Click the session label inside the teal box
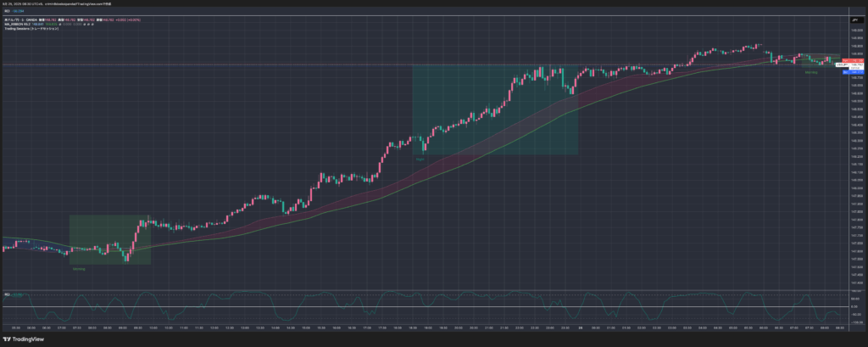This screenshot has width=868, height=347. [x=420, y=159]
